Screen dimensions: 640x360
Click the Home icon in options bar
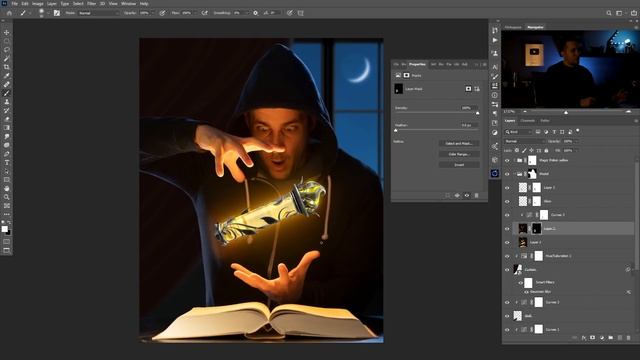[x=9, y=13]
